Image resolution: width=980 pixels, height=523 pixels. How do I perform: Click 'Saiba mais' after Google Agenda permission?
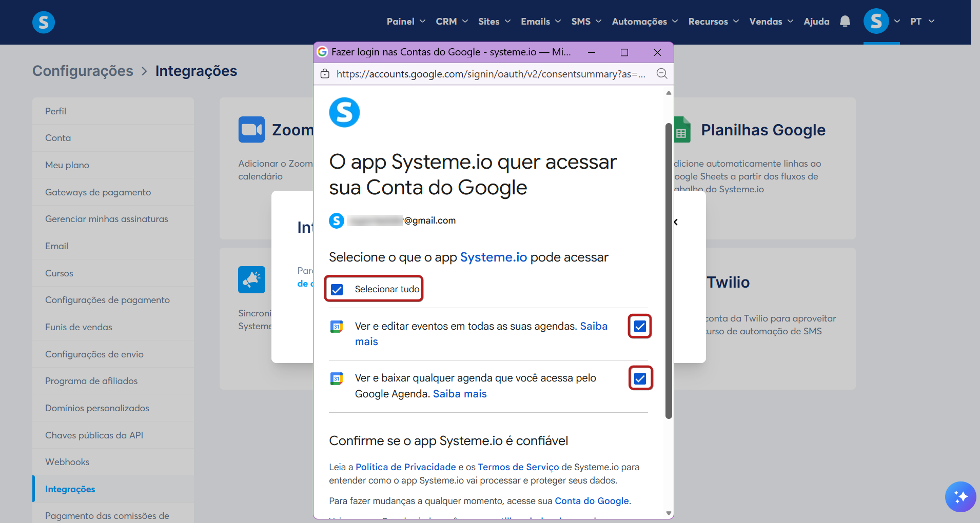460,394
